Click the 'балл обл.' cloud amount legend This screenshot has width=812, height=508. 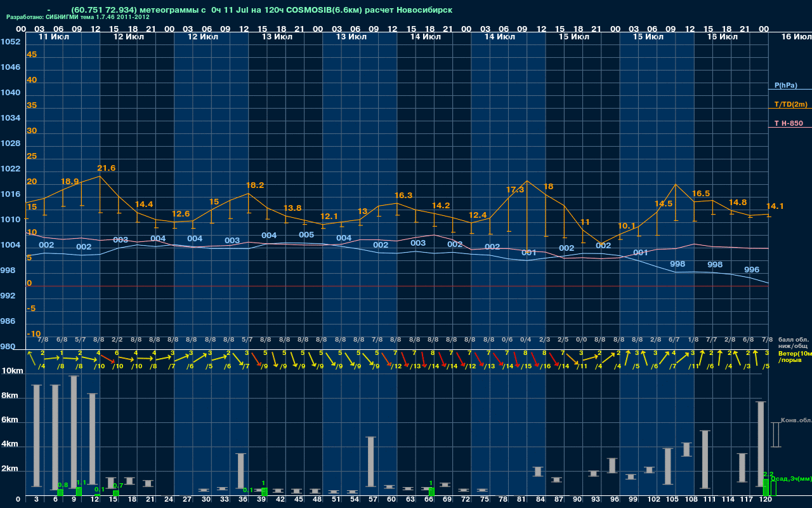click(x=794, y=340)
